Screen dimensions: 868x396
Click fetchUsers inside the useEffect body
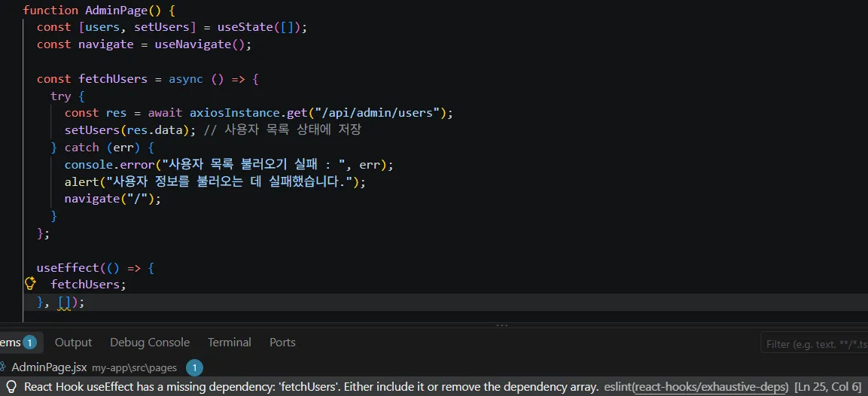click(x=85, y=285)
